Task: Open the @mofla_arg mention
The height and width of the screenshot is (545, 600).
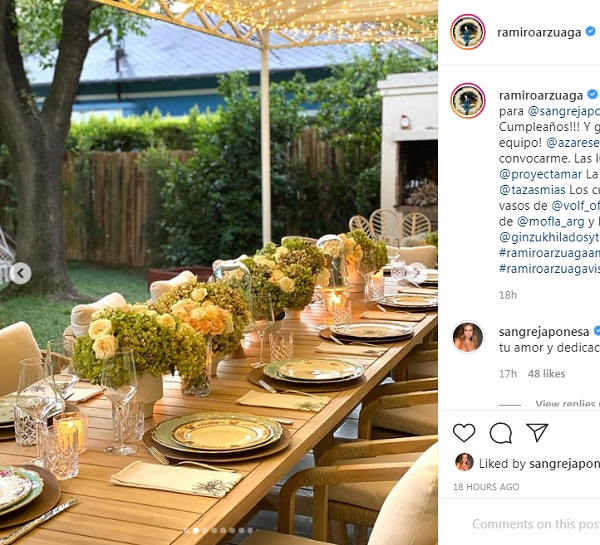Action: click(x=551, y=222)
